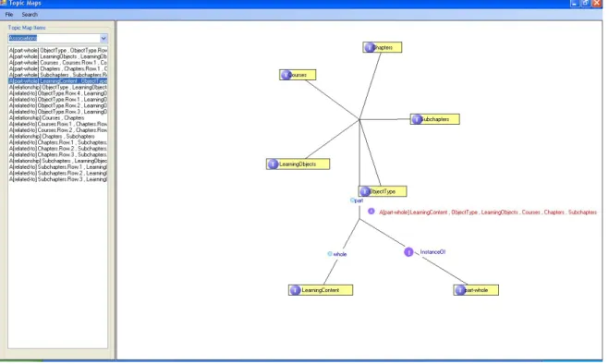Select 'A[part-whole] Courses , Courses.Row.1' row
The width and height of the screenshot is (609, 364).
58,63
